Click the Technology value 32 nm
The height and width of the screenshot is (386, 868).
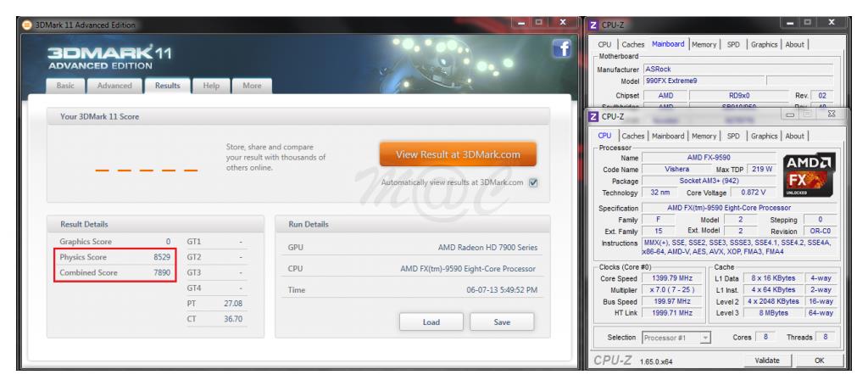[x=659, y=193]
